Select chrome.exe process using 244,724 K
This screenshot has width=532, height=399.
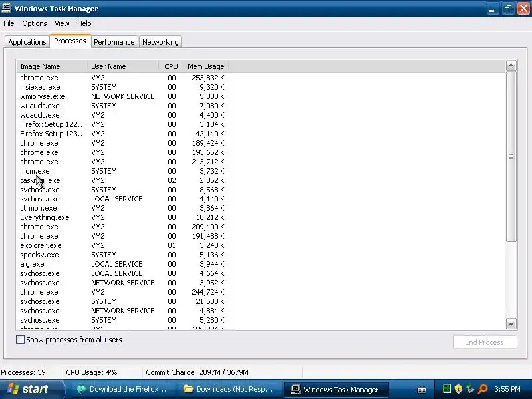click(122, 292)
